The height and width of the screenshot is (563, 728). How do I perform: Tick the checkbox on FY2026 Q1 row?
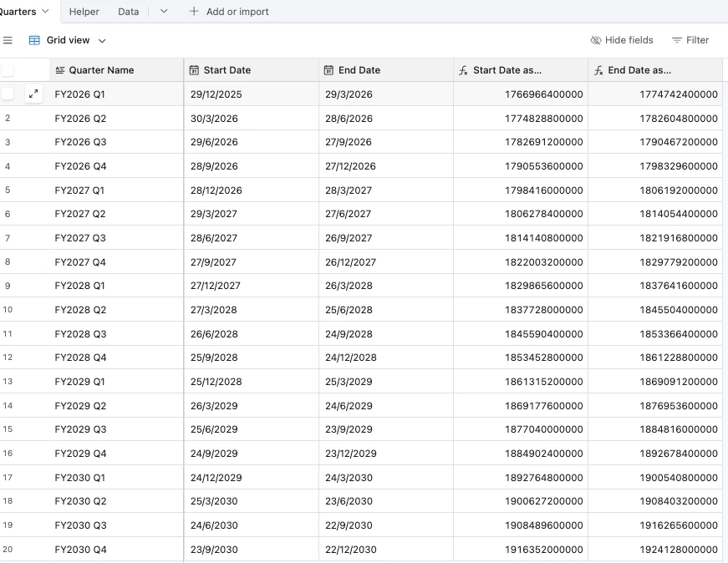pos(8,94)
